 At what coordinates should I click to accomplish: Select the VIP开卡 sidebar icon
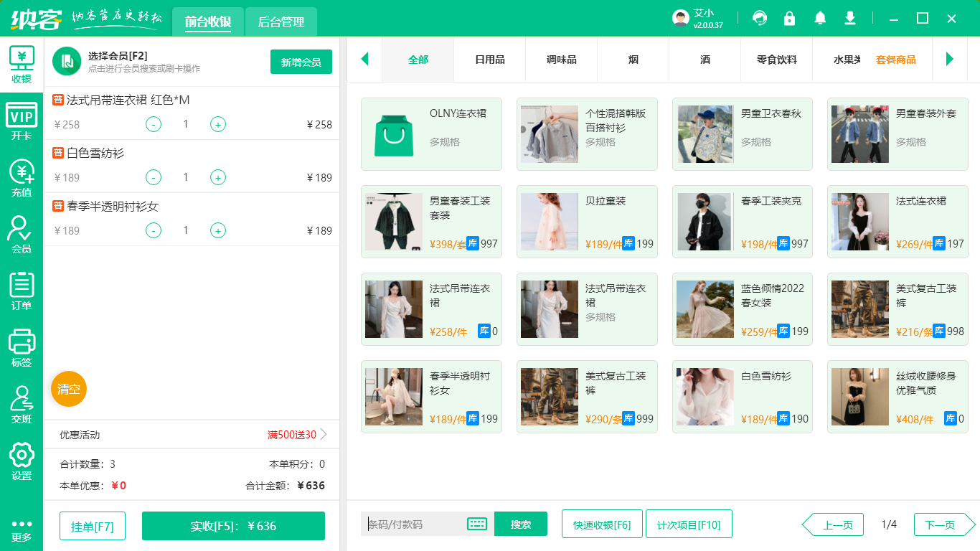(x=22, y=119)
